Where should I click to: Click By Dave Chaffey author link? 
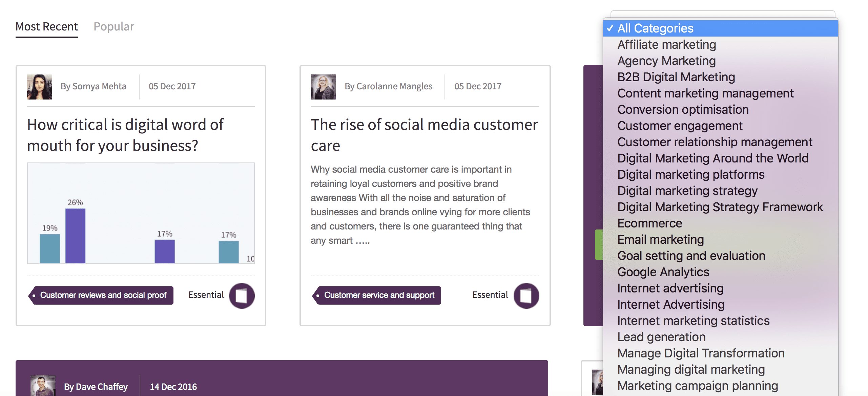96,387
